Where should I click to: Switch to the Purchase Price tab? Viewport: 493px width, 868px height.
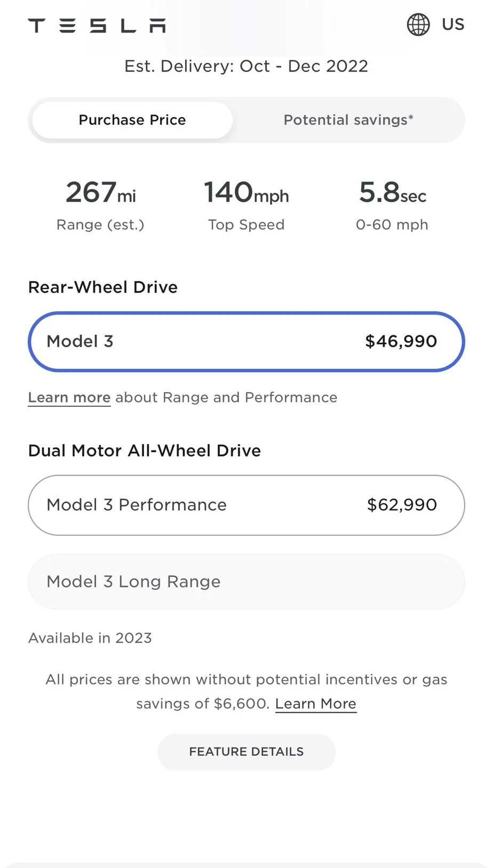(x=132, y=120)
